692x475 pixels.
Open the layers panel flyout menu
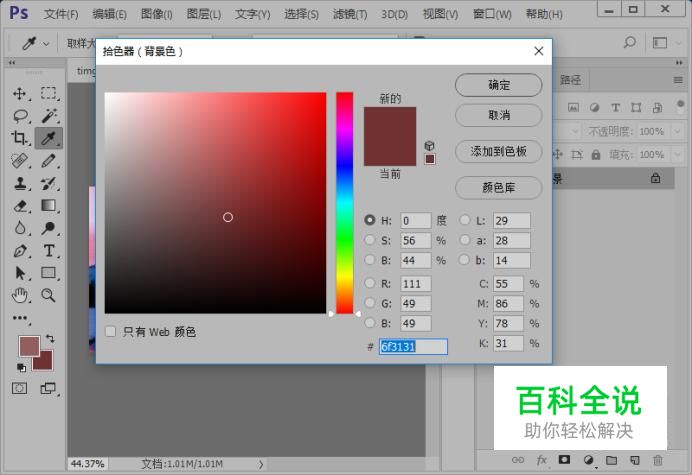(x=678, y=80)
